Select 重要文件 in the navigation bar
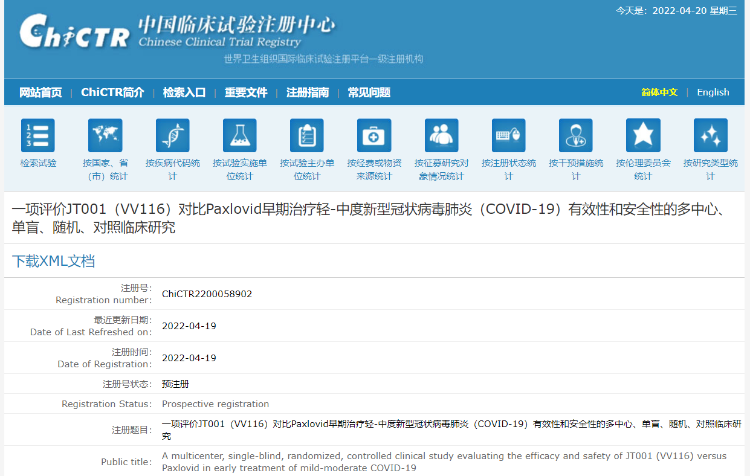 (246, 92)
